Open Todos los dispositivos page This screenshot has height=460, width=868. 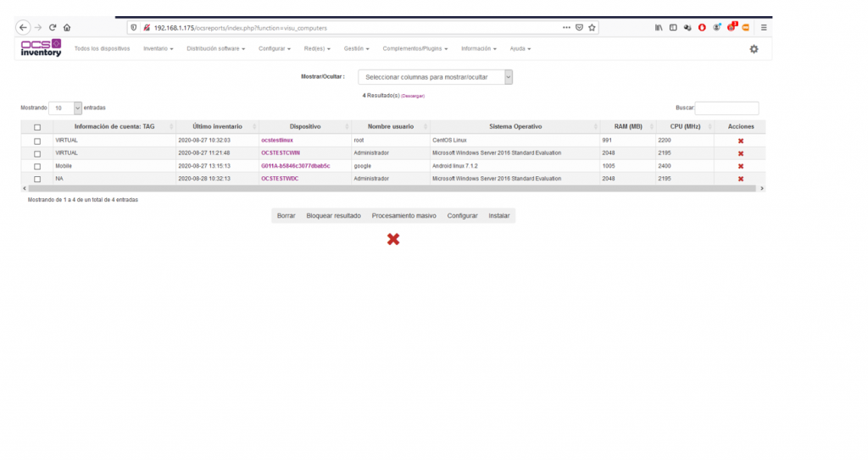102,49
